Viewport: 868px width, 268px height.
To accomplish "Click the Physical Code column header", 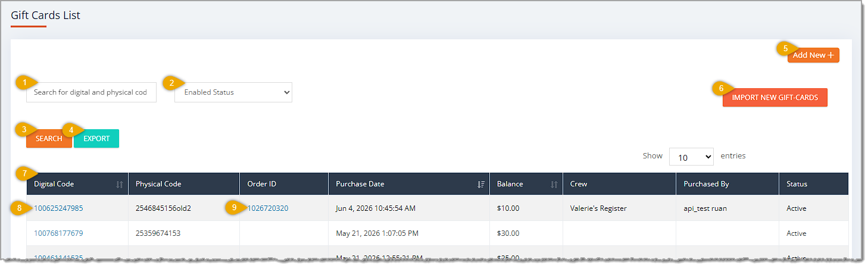I will point(184,184).
